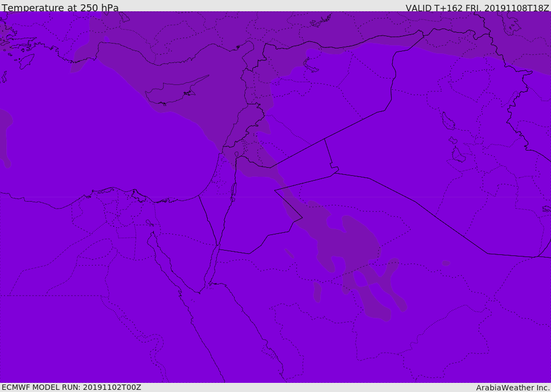
Task: Click the 'ECMWF MODEL RUN: 20191102T00Z' footer text
Action: point(72,387)
